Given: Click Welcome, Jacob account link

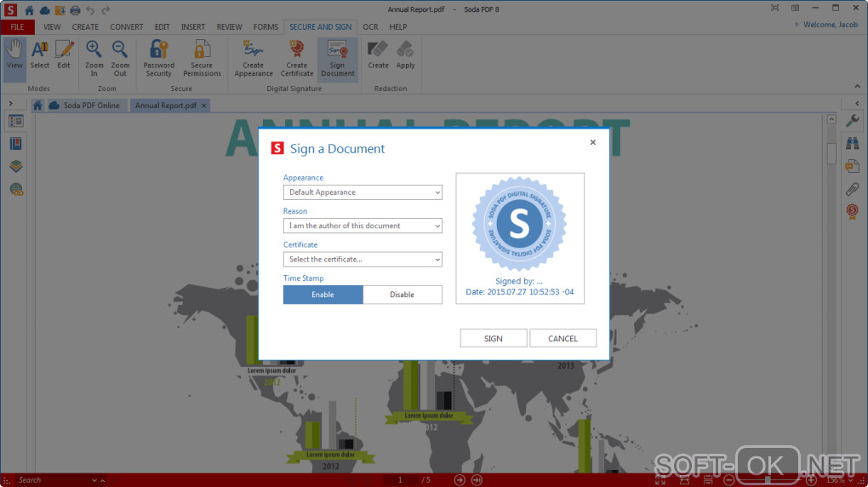Looking at the screenshot, I should point(831,25).
